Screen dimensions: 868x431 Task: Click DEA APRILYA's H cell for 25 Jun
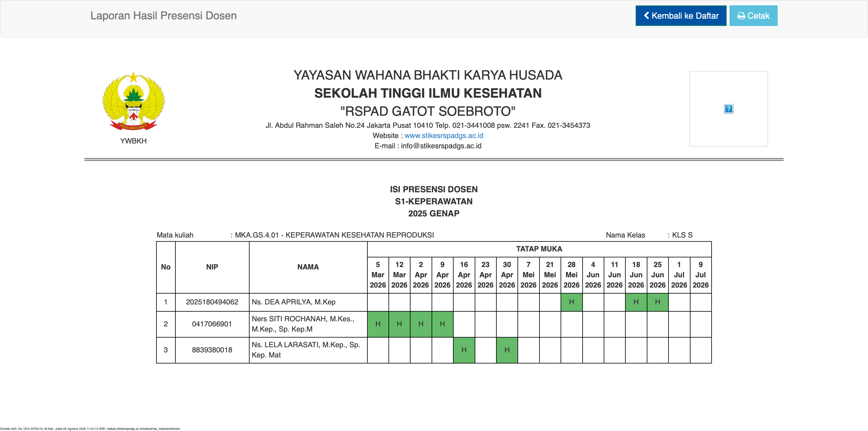coord(658,302)
